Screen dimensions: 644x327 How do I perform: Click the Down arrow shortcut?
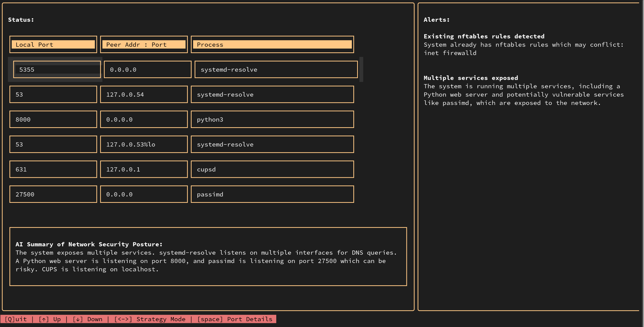click(x=87, y=319)
